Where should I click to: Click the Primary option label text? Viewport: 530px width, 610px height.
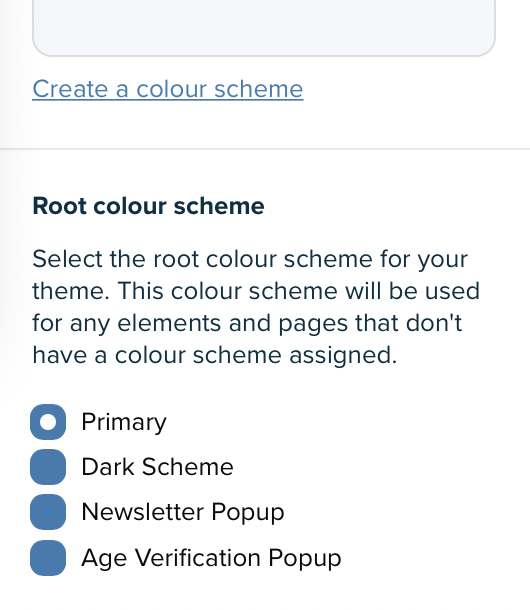[x=124, y=422]
